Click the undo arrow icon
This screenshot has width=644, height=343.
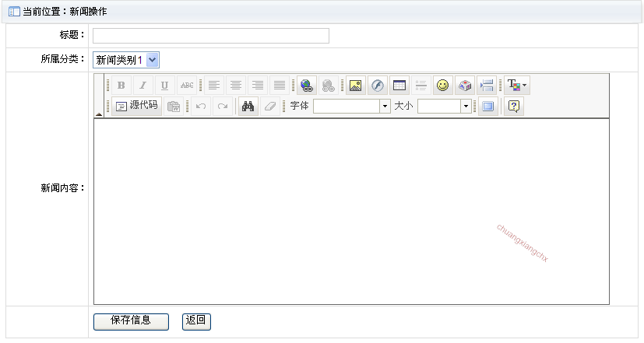pyautogui.click(x=201, y=106)
